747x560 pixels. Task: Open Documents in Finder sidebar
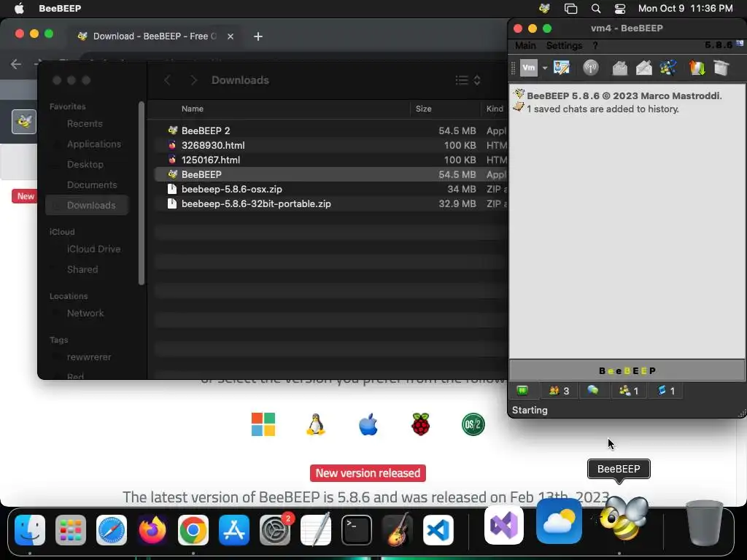pos(92,185)
